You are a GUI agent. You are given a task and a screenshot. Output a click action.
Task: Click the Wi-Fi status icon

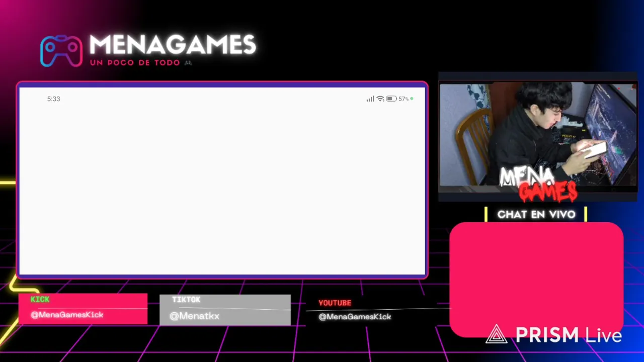[x=380, y=99]
